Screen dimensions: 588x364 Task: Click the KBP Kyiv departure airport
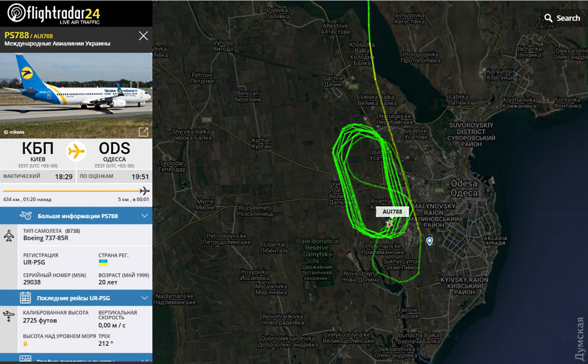38,154
